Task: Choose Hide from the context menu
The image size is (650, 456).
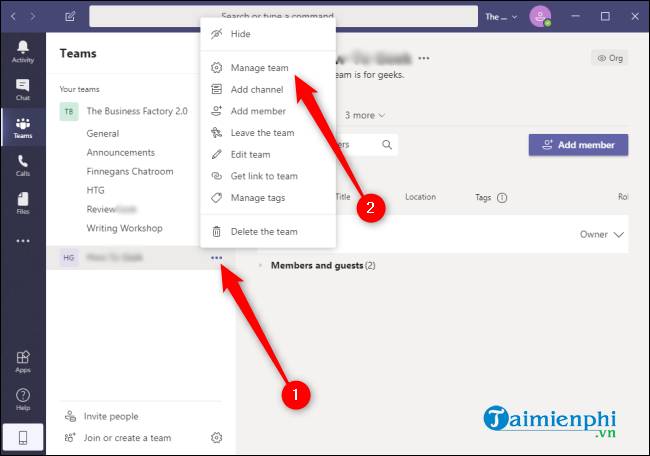Action: click(x=268, y=34)
